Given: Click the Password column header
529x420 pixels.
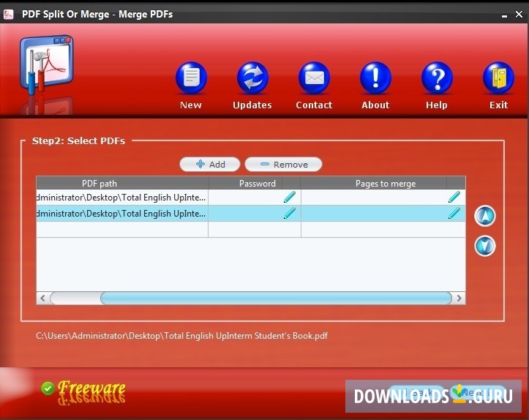Looking at the screenshot, I should coord(255,183).
